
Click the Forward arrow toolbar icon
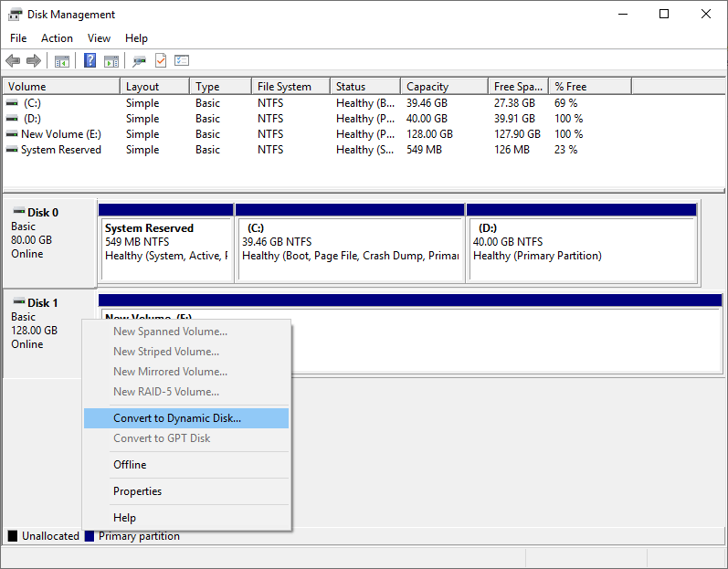pos(34,61)
